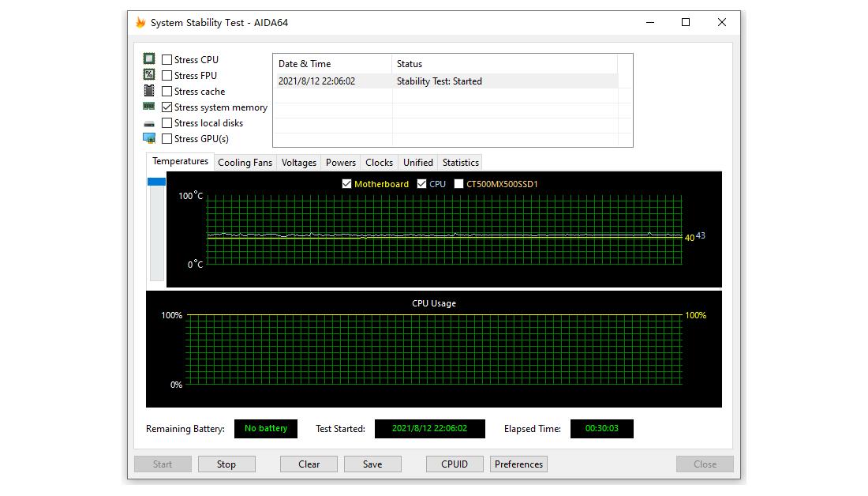Click the system memory RAM stick icon
This screenshot has width=868, height=496.
click(149, 106)
